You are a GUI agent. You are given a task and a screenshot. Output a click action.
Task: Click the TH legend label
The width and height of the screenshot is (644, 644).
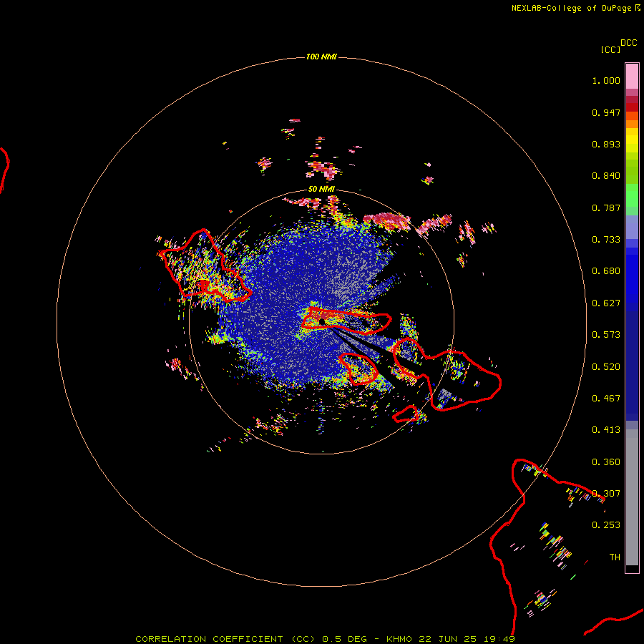click(x=615, y=557)
